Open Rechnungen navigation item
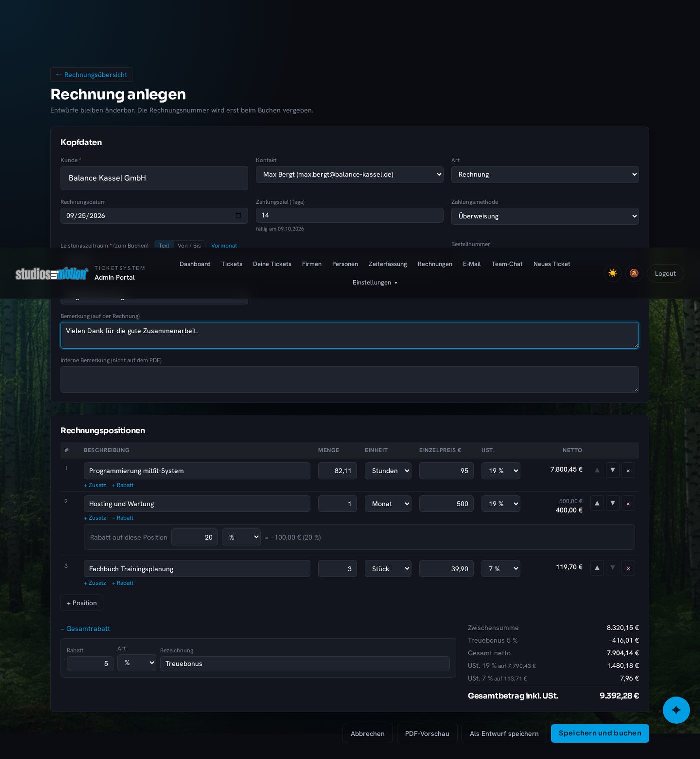 435,264
